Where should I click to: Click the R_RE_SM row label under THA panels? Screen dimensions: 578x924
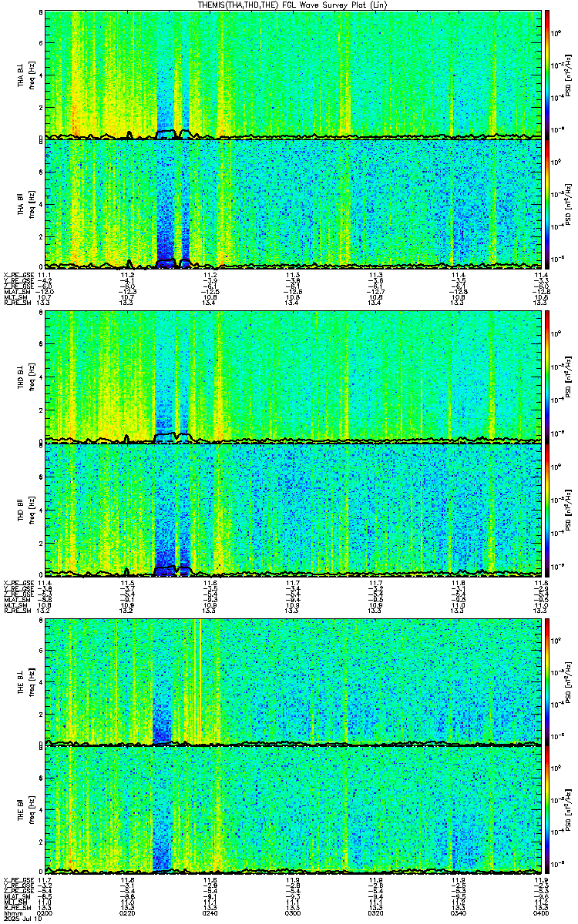[17, 303]
